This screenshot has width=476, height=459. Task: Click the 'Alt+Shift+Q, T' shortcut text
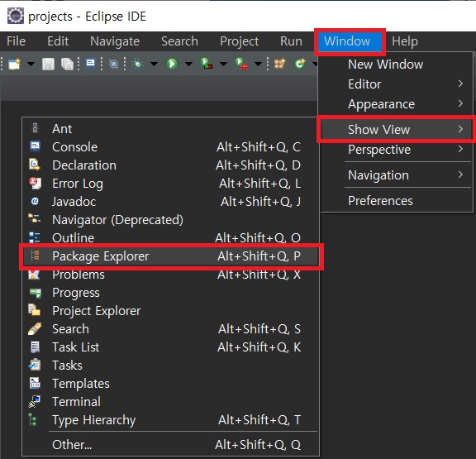[259, 420]
